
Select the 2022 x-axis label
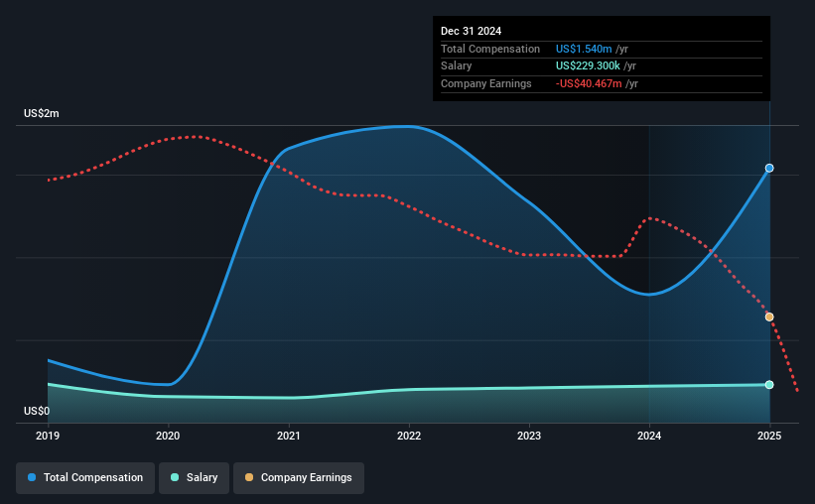tap(409, 436)
